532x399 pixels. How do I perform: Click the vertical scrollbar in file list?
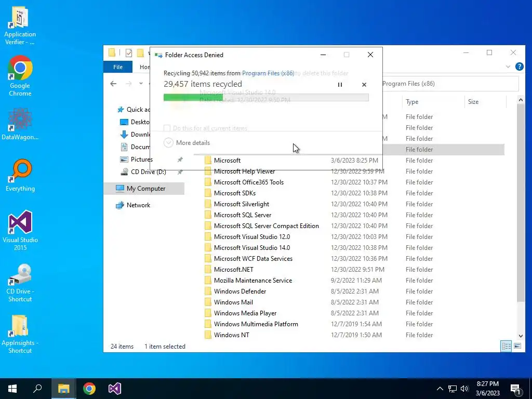521,203
